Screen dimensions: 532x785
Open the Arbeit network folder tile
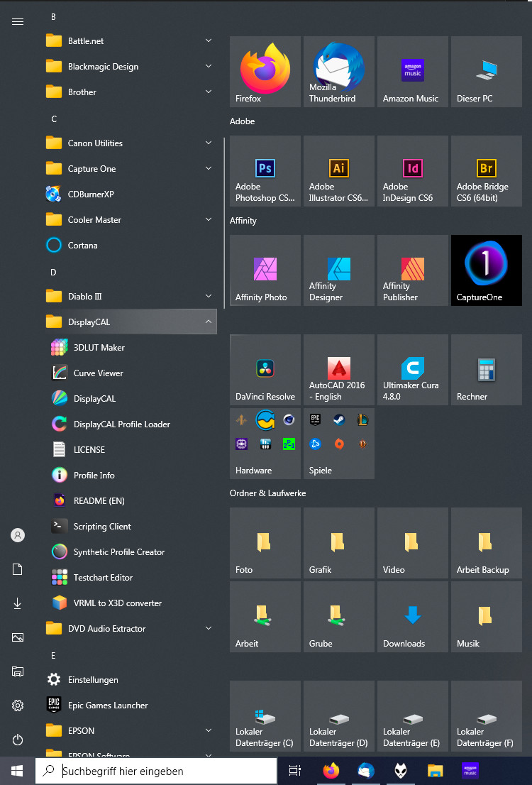pos(265,616)
